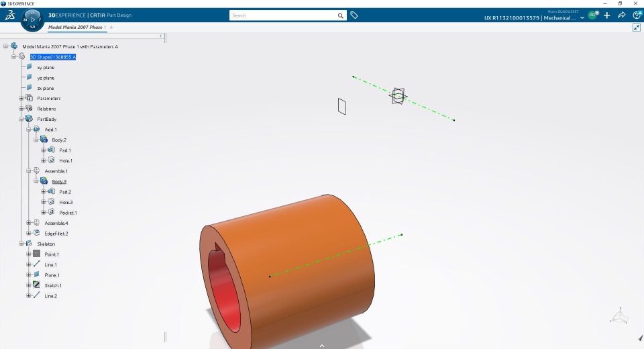Screen dimensions: 644x349
Task: Select Body.3 in the tree
Action: [x=59, y=181]
